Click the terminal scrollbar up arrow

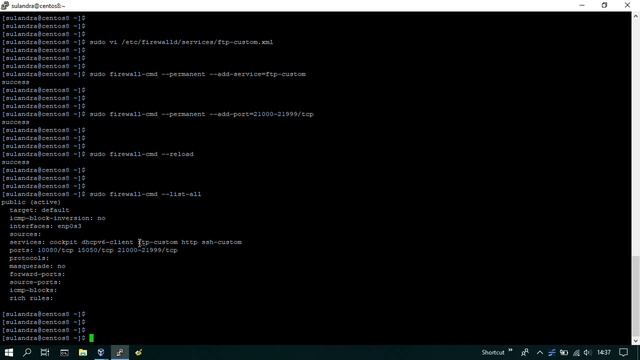click(x=636, y=16)
